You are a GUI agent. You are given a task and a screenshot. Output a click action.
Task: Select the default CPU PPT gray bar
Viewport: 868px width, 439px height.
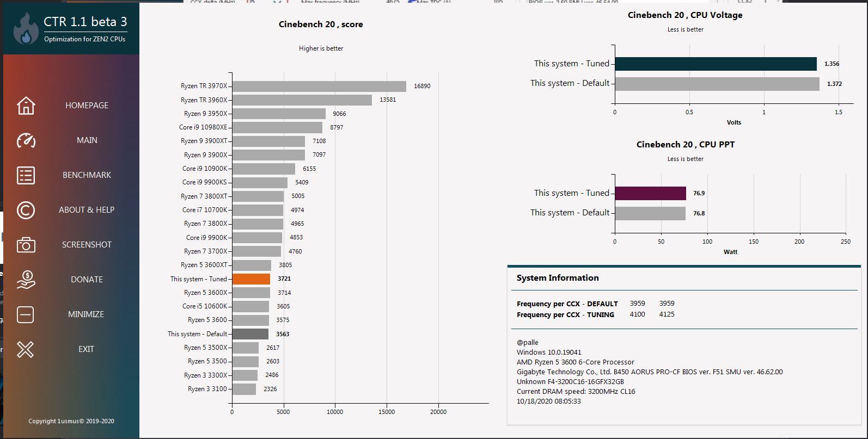[650, 213]
